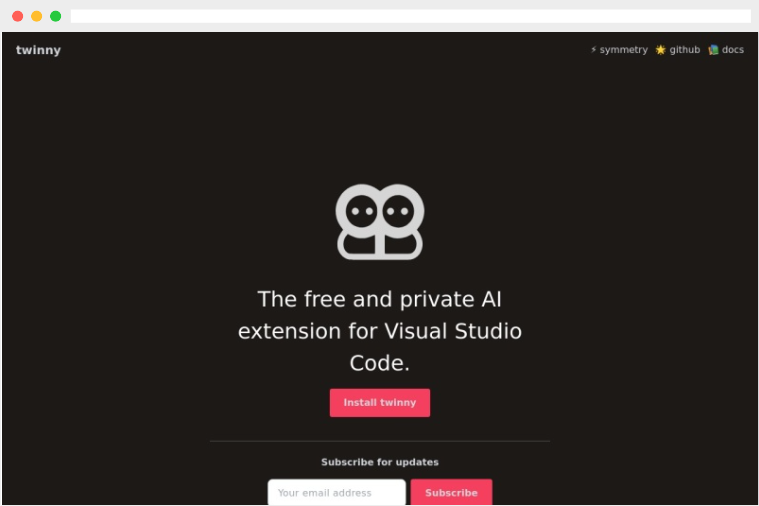
Task: Click the browser address bar
Action: (x=410, y=16)
